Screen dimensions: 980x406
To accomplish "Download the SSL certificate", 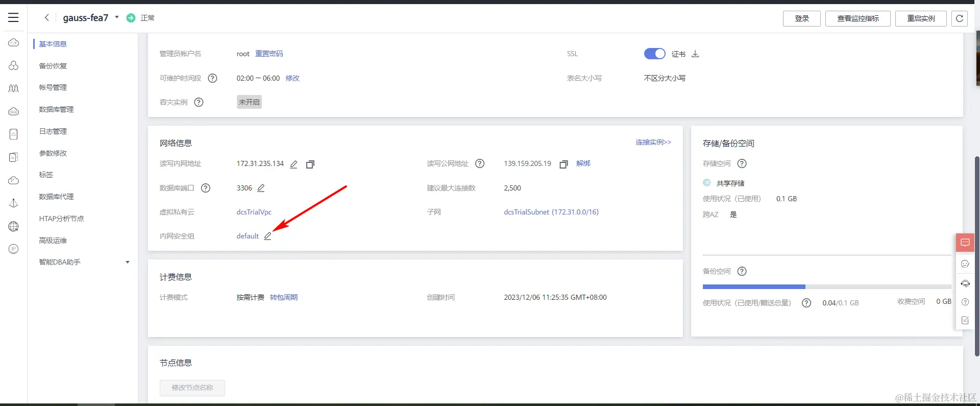I will tap(695, 54).
